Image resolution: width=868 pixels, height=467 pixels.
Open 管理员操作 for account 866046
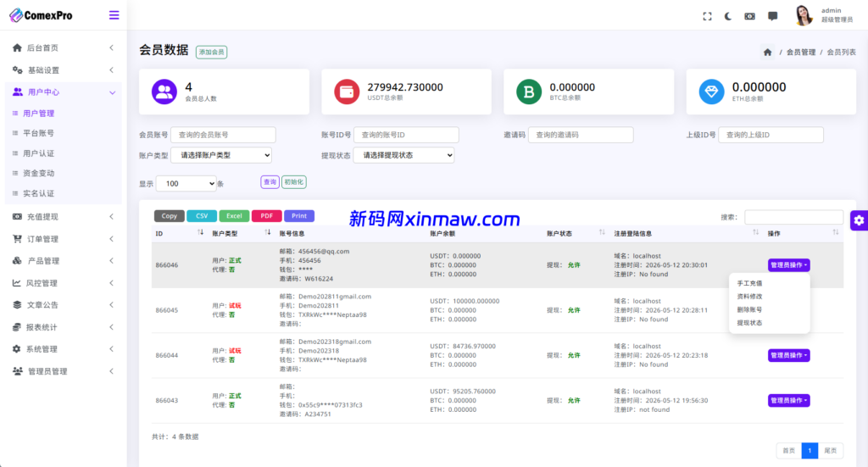pos(789,265)
